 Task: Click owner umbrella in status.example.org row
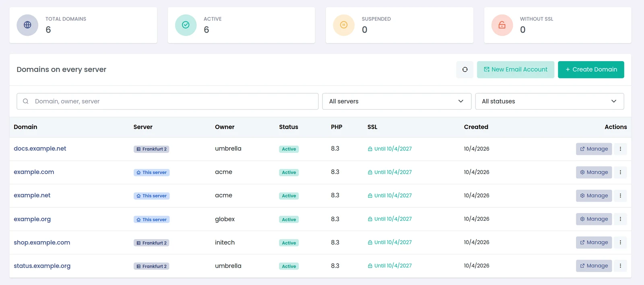tap(228, 266)
